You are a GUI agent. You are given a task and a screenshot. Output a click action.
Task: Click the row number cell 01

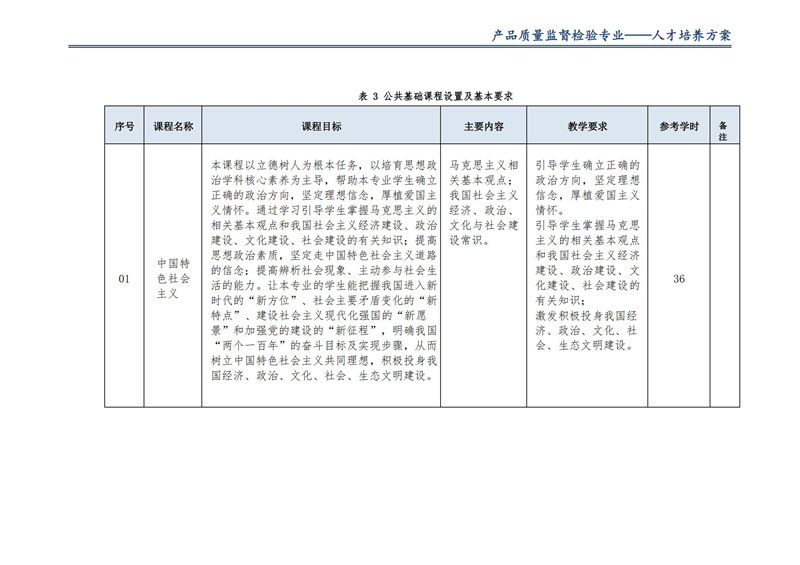pyautogui.click(x=124, y=279)
